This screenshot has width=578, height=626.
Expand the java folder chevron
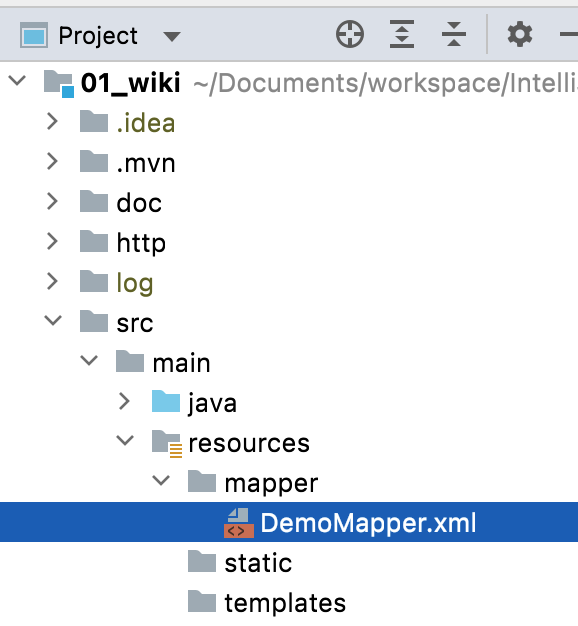[125, 402]
